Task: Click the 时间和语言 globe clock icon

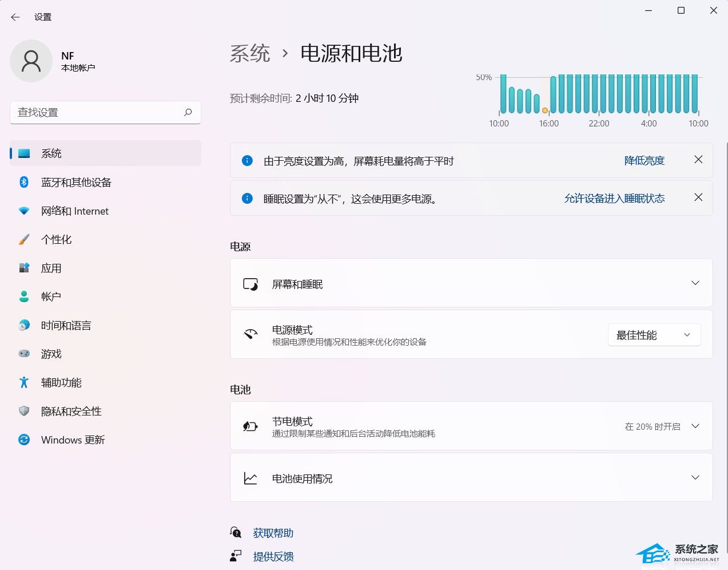Action: [x=24, y=325]
